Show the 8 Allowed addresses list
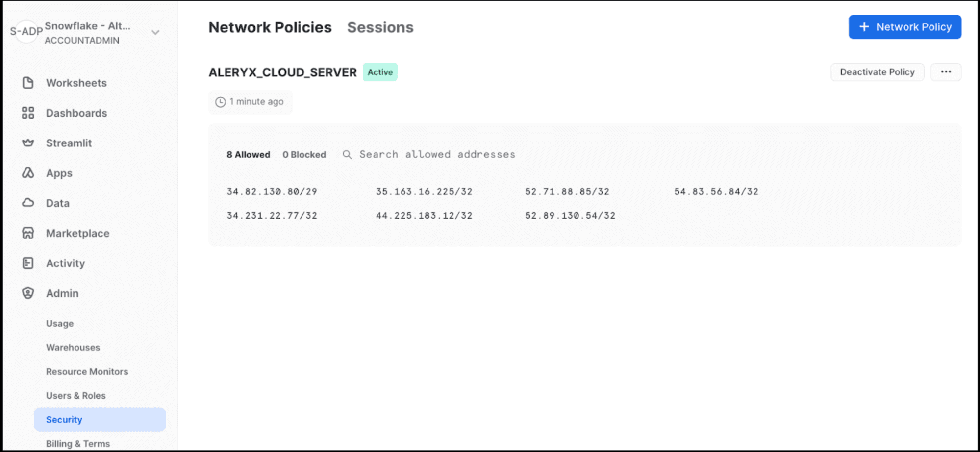The width and height of the screenshot is (980, 452). pyautogui.click(x=248, y=155)
